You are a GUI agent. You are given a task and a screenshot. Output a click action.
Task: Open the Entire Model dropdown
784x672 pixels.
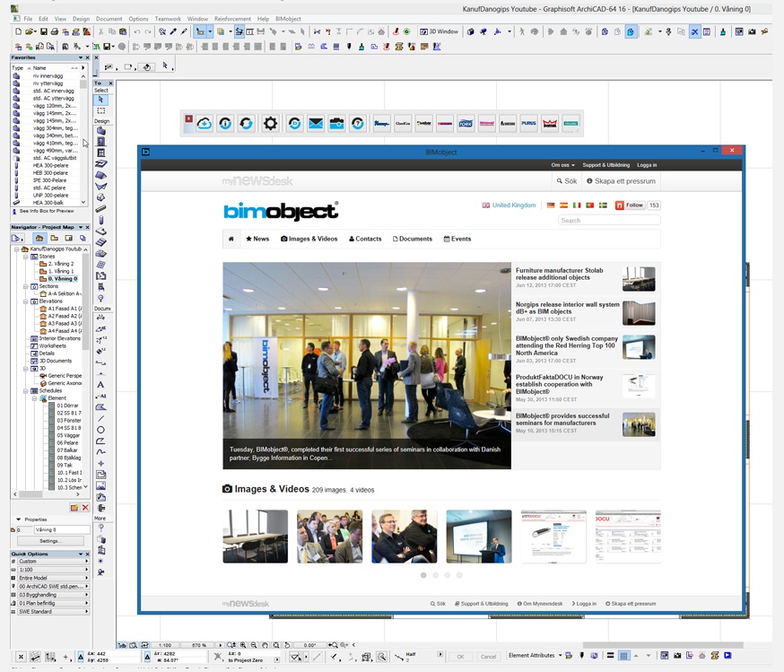(53, 578)
